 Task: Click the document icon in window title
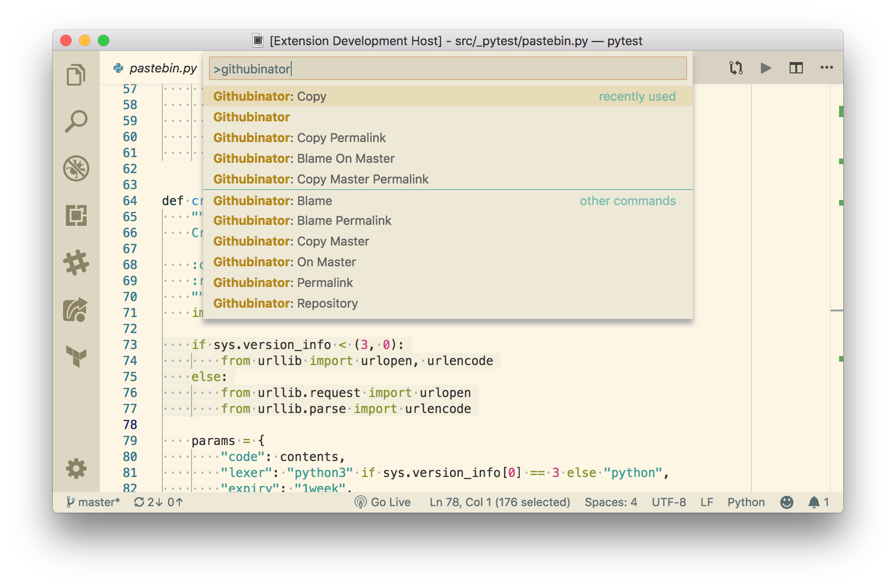(x=258, y=41)
